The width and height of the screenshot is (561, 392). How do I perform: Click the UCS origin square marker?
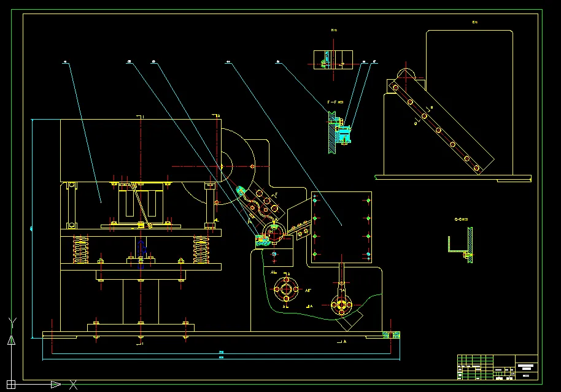(x=11, y=385)
